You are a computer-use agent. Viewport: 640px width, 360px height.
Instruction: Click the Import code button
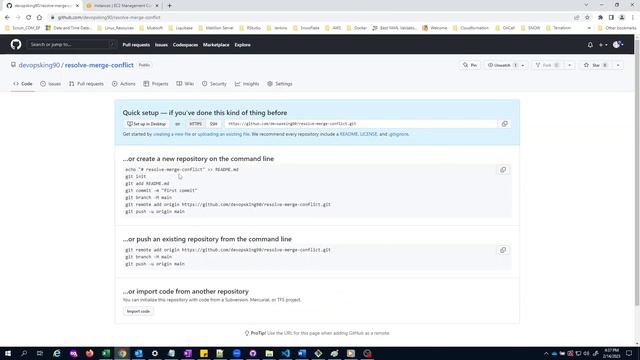click(x=138, y=311)
